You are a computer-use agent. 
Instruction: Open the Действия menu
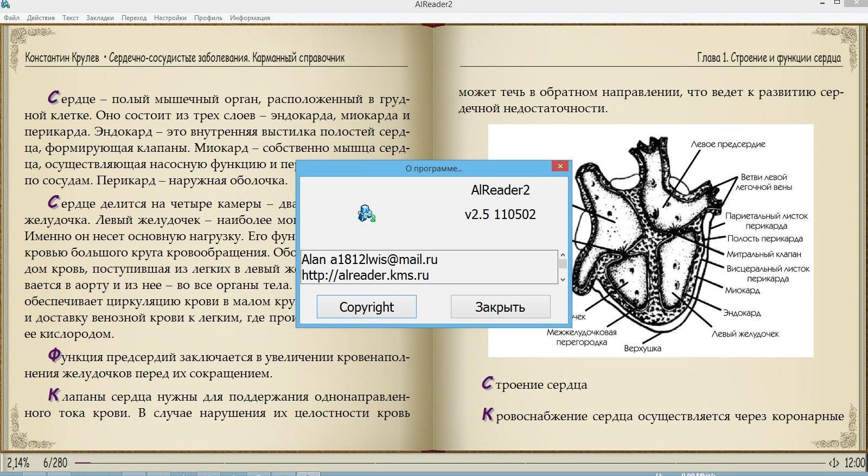(x=41, y=18)
